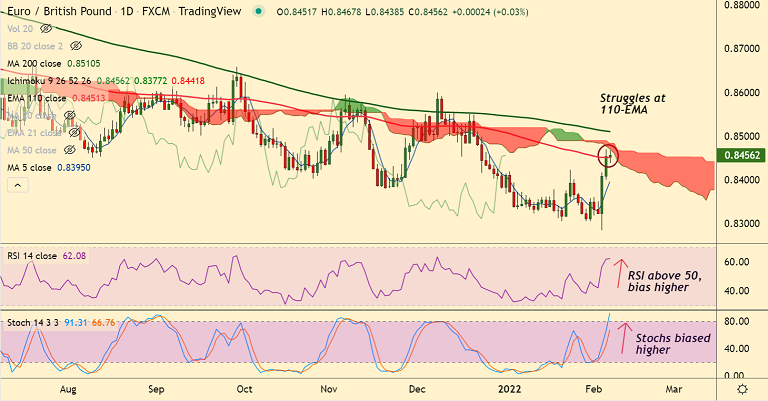Click the 0.88000 price axis label
The width and height of the screenshot is (768, 401).
[x=742, y=5]
